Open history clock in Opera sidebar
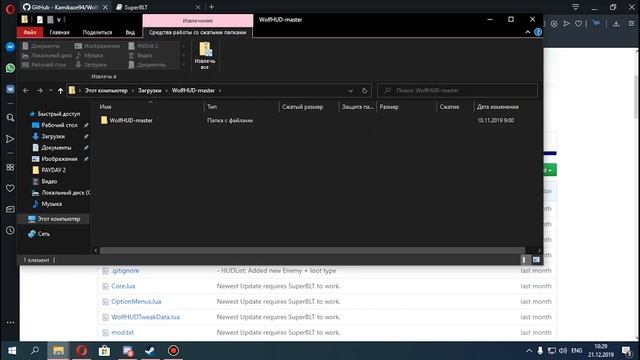This screenshot has width=640, height=360. (x=10, y=230)
